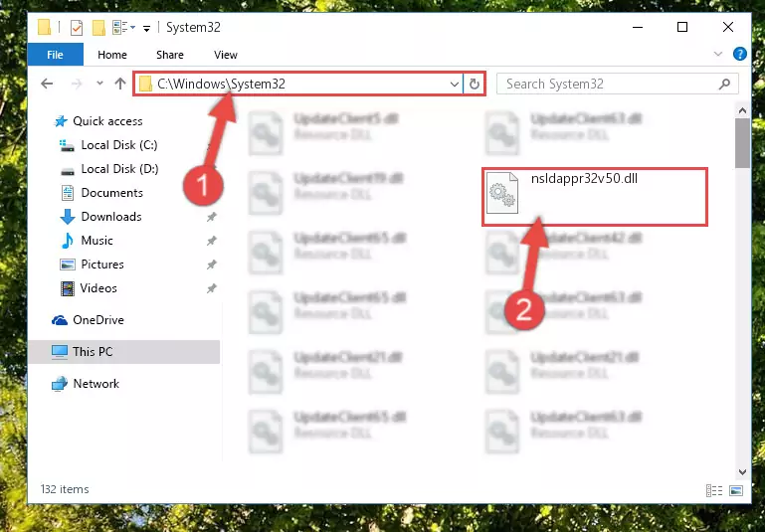
Task: Maximize the System32 window
Action: click(x=682, y=27)
